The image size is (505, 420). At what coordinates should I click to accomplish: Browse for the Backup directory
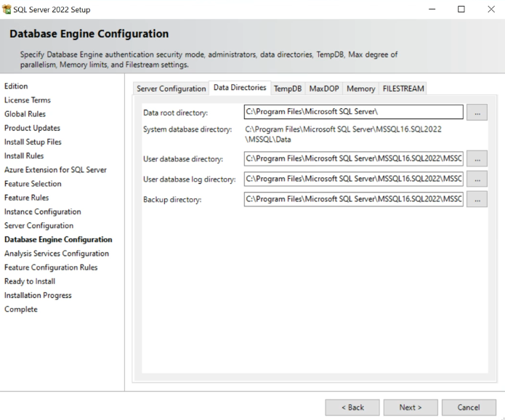coord(477,199)
